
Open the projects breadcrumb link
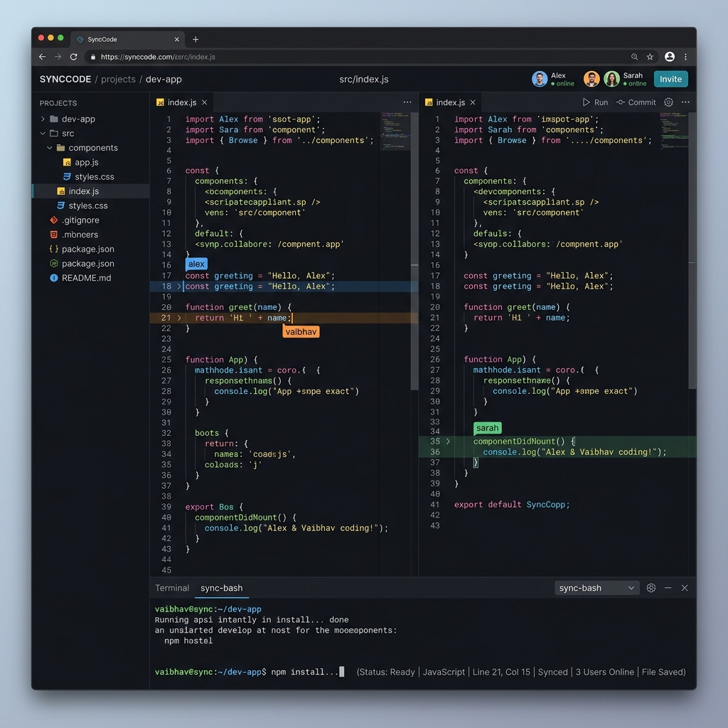coord(119,80)
